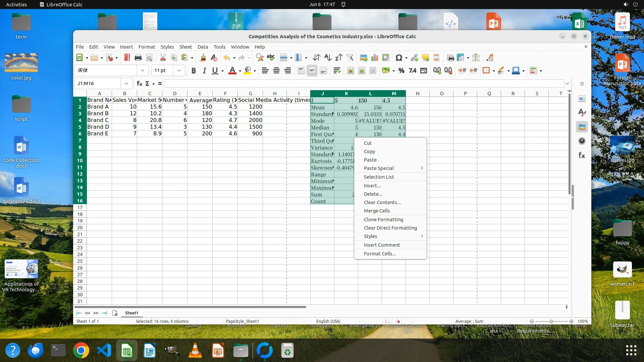This screenshot has height=362, width=644.
Task: Click the Export as PDF icon
Action: point(127,58)
